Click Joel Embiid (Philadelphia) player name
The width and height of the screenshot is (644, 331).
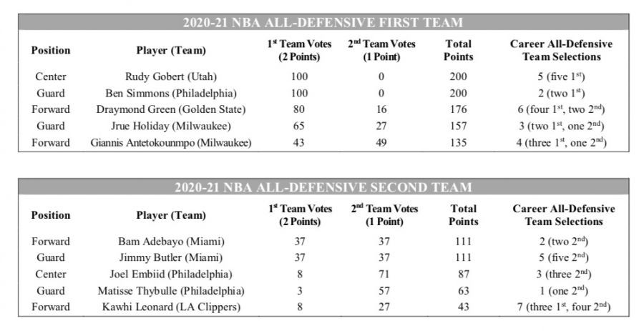click(171, 274)
